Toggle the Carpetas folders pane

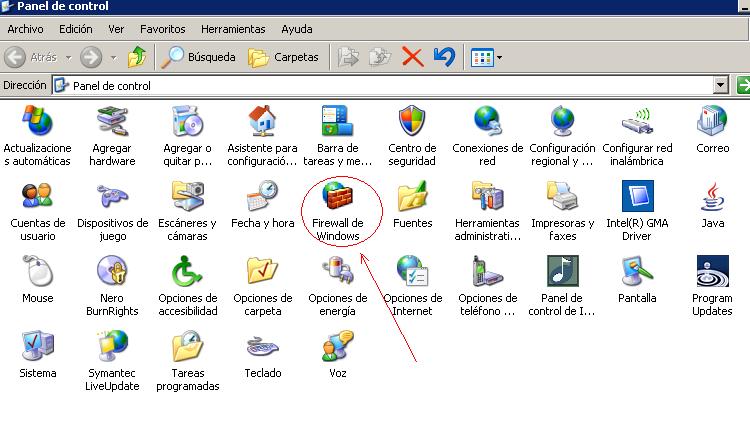click(283, 57)
